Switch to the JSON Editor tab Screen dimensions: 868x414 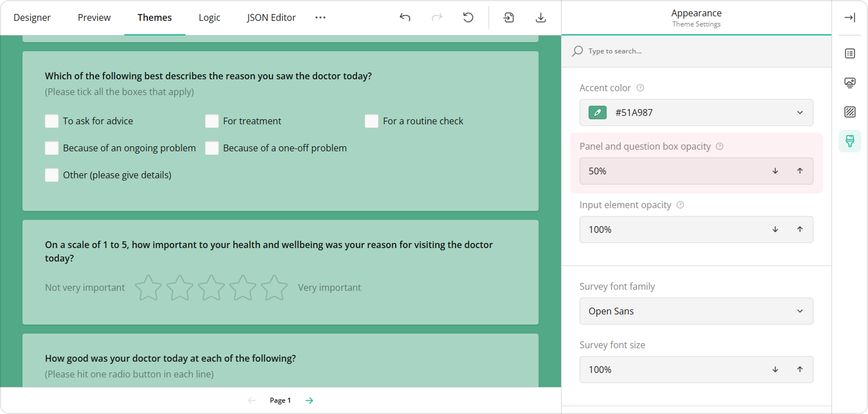271,17
